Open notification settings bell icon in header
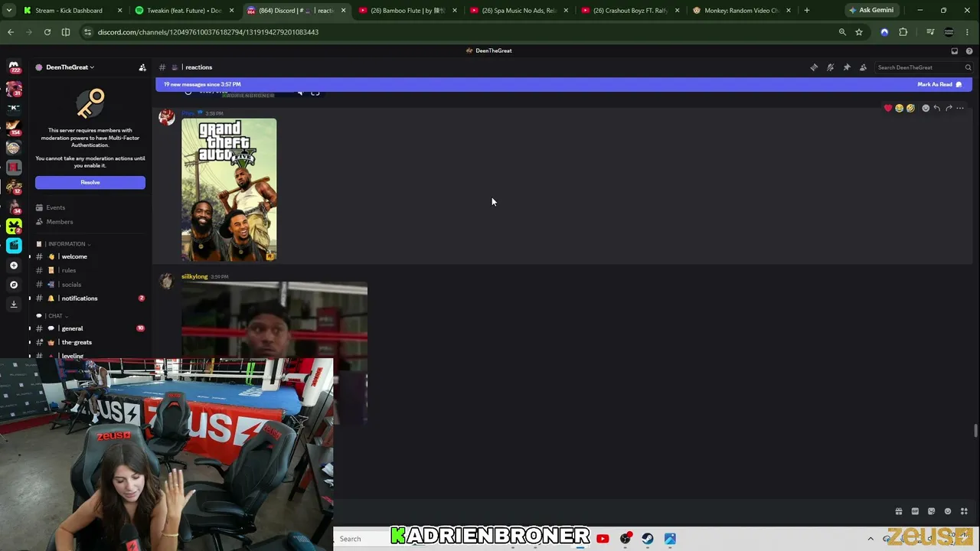Viewport: 980px width, 551px height. tap(831, 67)
